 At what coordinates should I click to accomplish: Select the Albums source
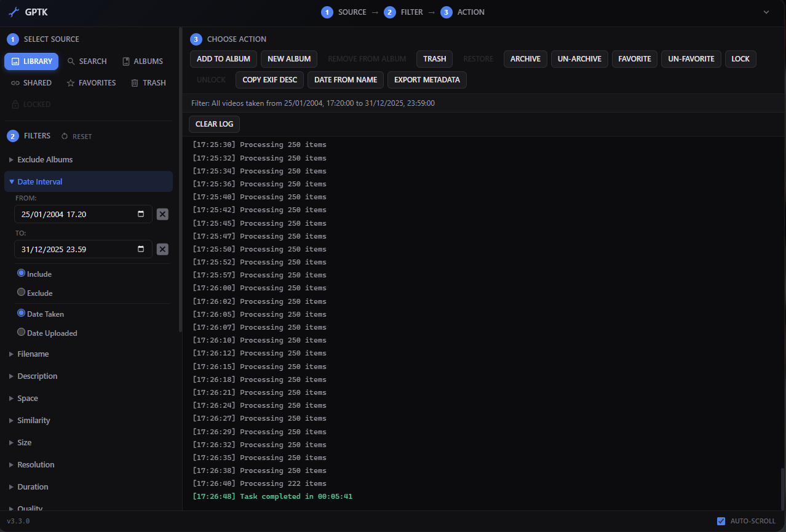pyautogui.click(x=143, y=62)
